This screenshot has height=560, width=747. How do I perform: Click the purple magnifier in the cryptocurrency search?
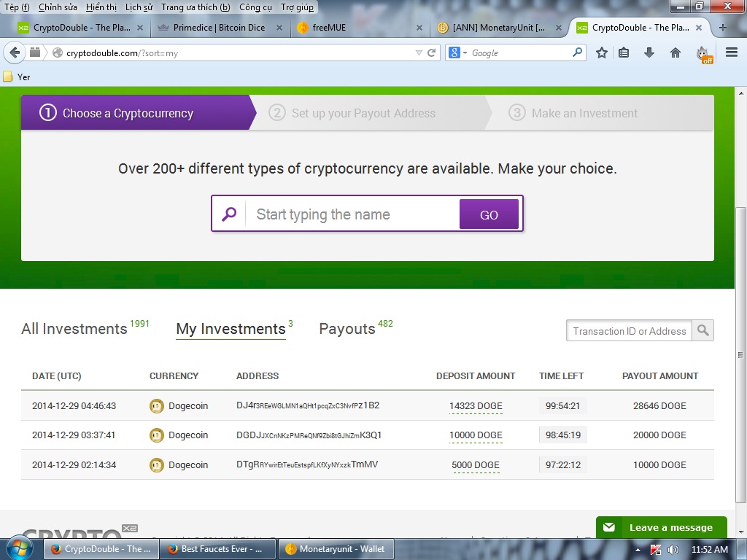(x=229, y=214)
